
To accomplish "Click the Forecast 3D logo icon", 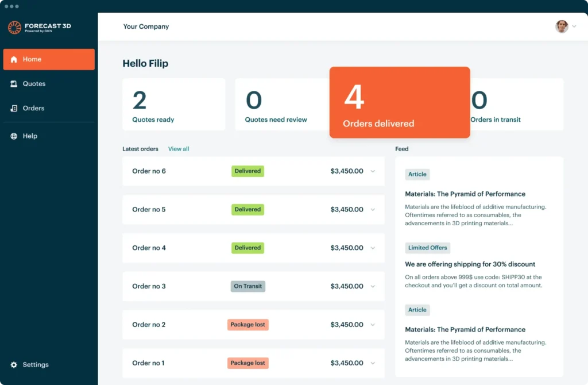I will coord(14,28).
